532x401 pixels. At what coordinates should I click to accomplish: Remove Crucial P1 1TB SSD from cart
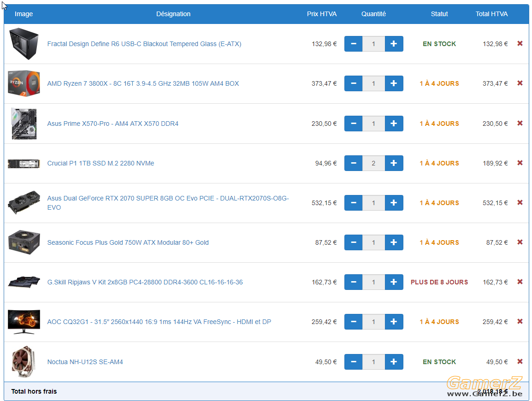520,163
